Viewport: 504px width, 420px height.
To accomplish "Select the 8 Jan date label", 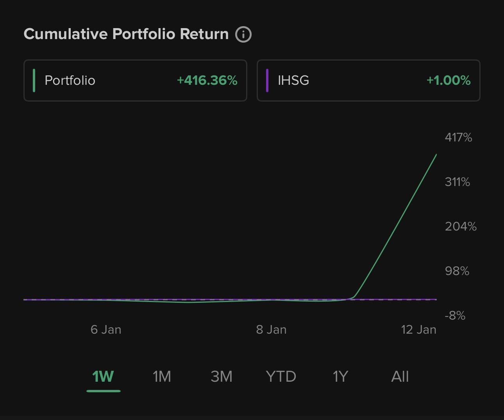I will (271, 330).
